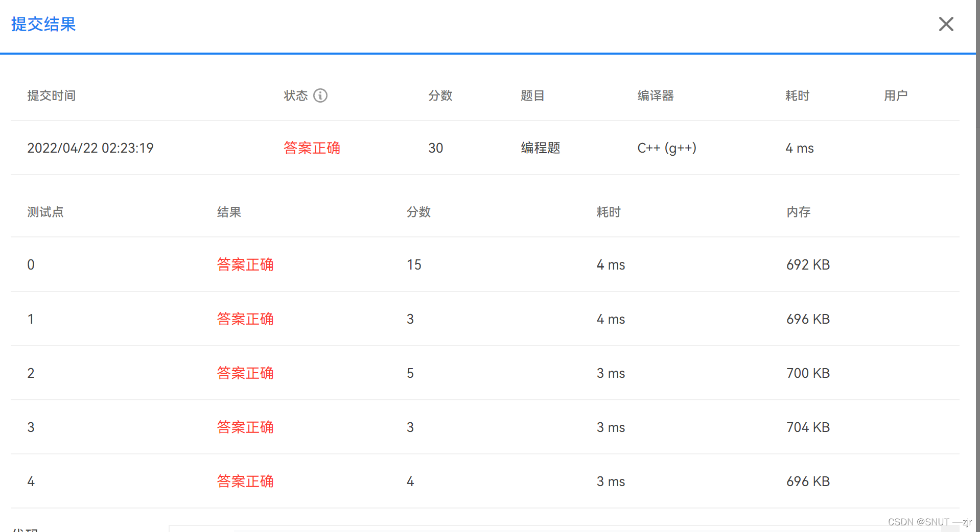Click the red 答案正确 status in the submission row
Screen dimensions: 980x532
(x=312, y=148)
